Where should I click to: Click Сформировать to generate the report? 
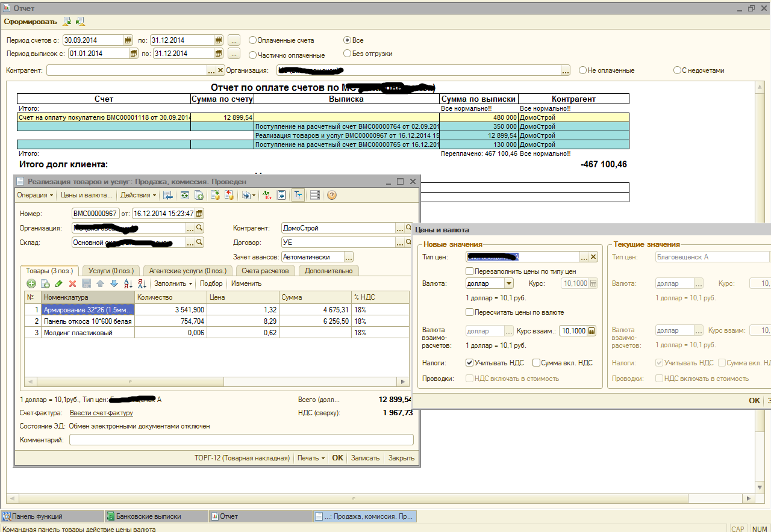click(x=31, y=22)
